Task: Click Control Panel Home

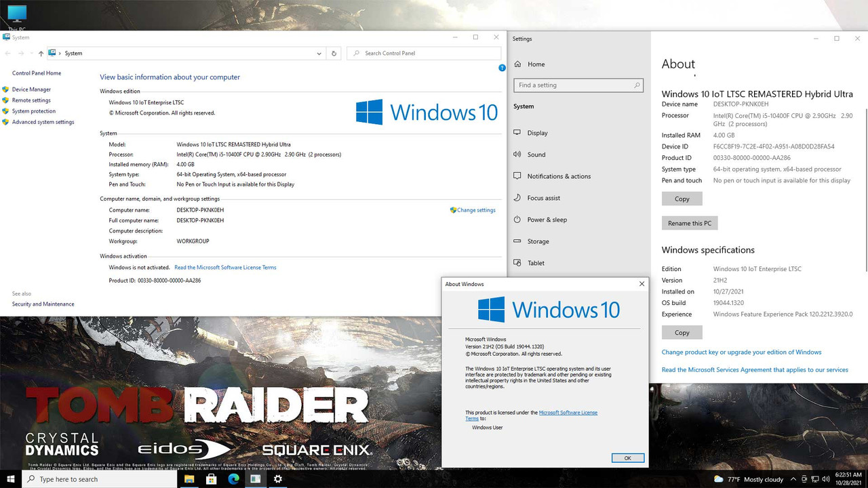Action: (x=37, y=73)
